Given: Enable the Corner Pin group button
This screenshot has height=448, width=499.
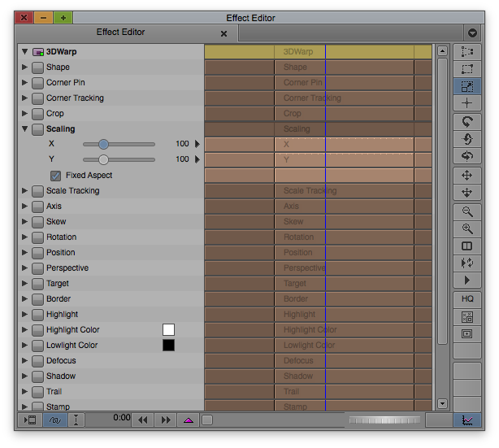Looking at the screenshot, I should click(x=37, y=83).
